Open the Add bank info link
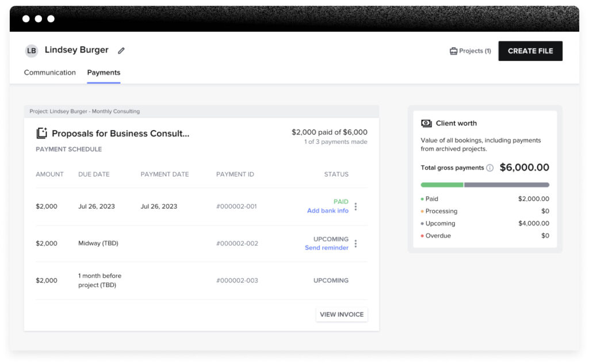The width and height of the screenshot is (589, 364). (x=328, y=210)
